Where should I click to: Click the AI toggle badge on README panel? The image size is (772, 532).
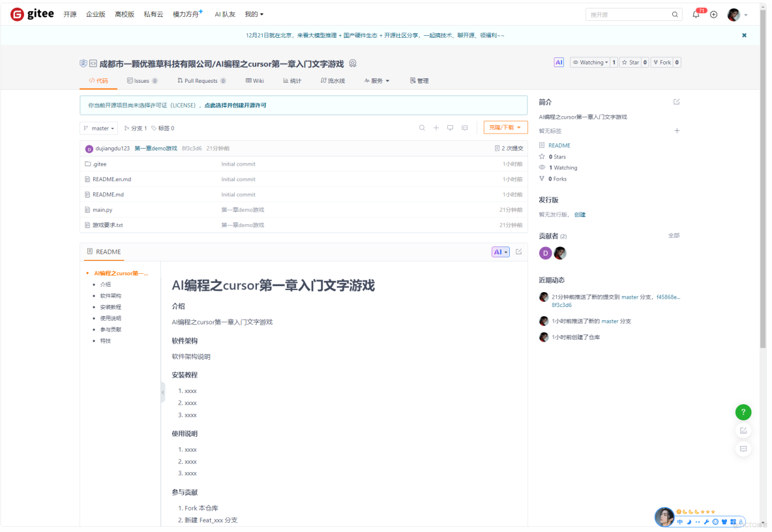[499, 252]
